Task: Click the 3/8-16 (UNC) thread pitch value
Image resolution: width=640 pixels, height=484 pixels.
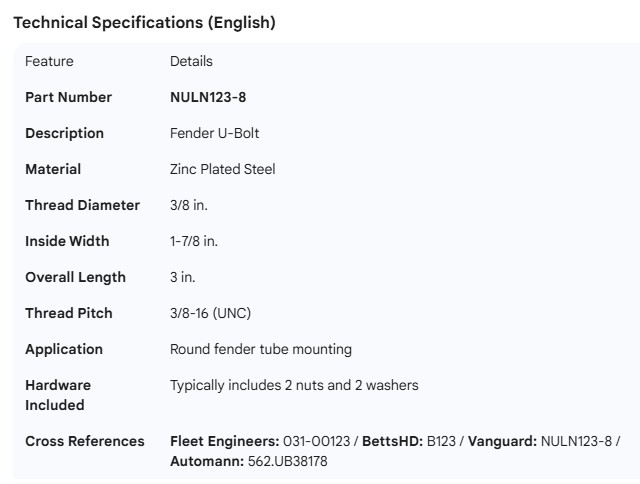Action: tap(210, 313)
